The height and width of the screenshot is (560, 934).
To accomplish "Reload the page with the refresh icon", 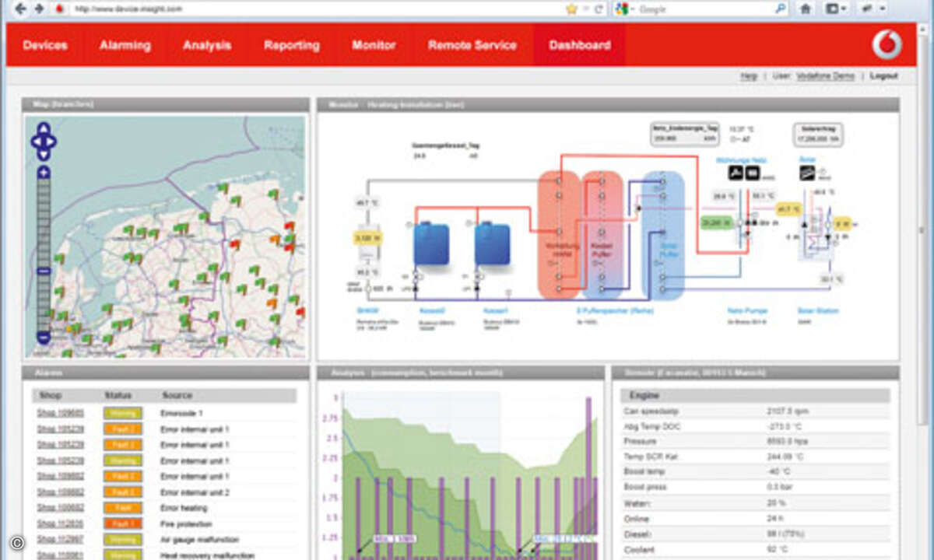I will pyautogui.click(x=599, y=9).
